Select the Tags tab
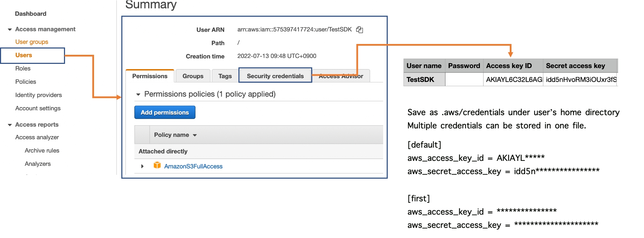 (x=225, y=76)
